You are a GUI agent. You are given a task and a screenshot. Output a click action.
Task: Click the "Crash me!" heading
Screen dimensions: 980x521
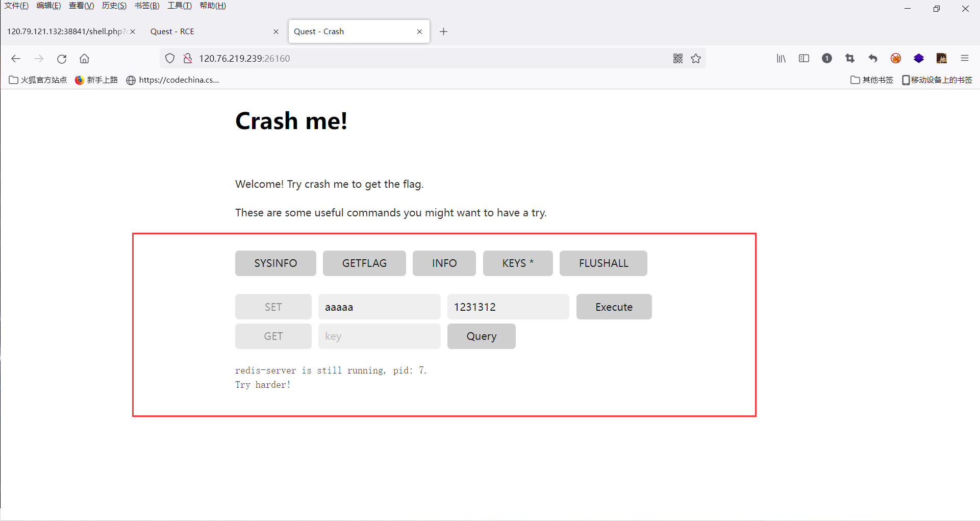pos(291,121)
